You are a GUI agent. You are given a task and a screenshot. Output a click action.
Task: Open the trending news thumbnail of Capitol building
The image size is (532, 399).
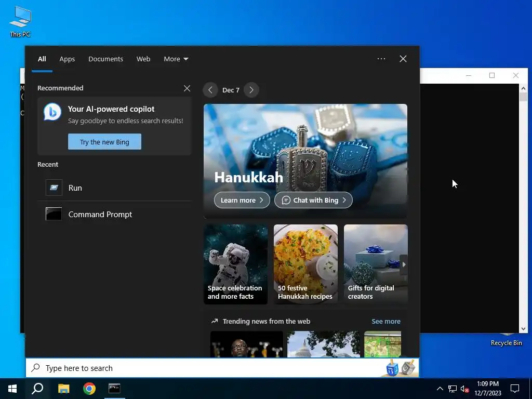coord(323,344)
